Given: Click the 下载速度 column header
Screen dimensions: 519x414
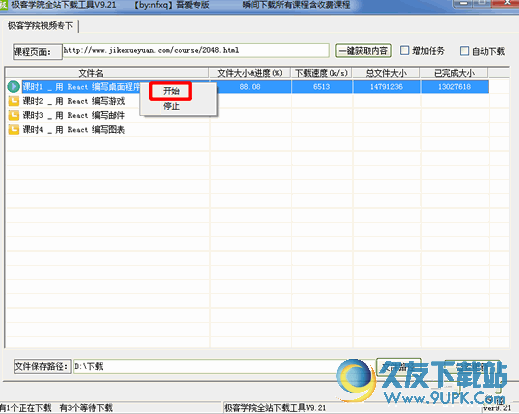Looking at the screenshot, I should point(322,73).
